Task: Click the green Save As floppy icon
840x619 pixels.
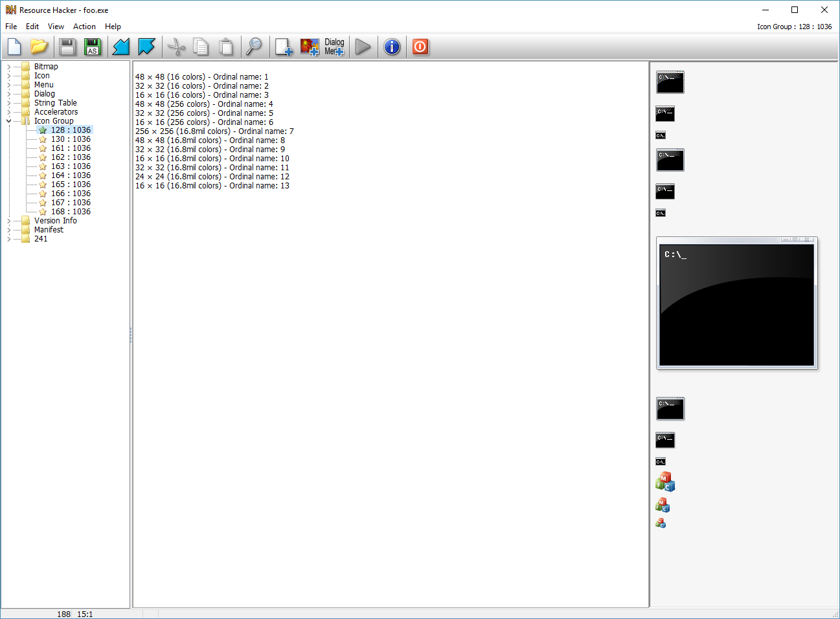Action: [93, 47]
